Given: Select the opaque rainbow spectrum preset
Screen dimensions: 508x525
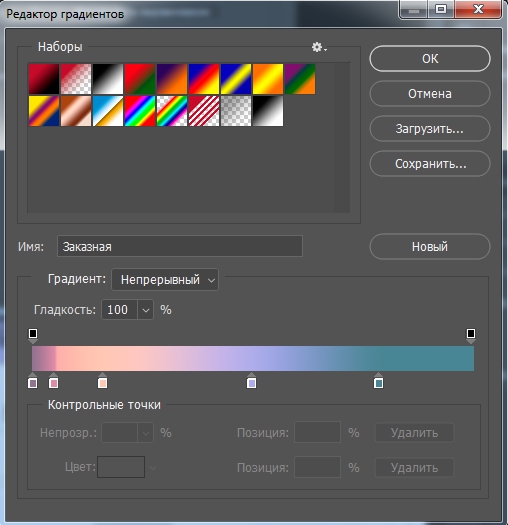Looking at the screenshot, I should click(140, 111).
